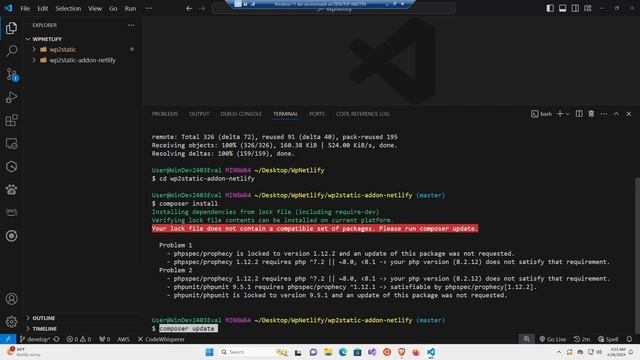Go back using navigation arrow

[189, 8]
